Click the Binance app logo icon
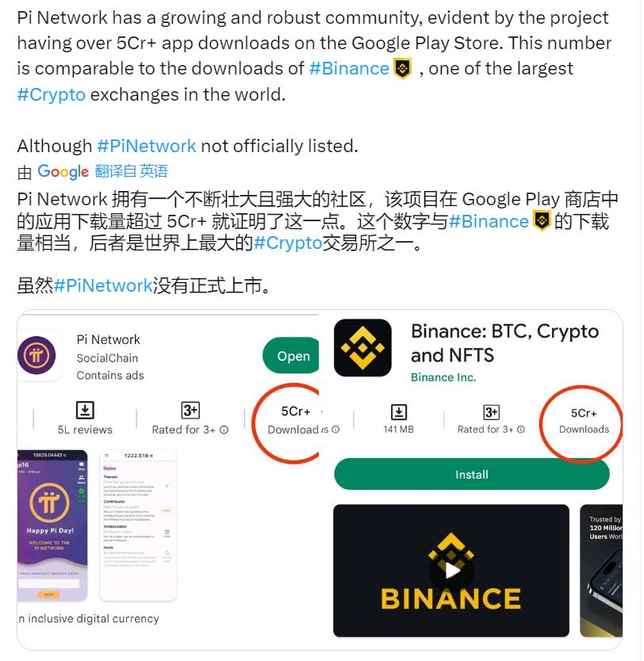Image resolution: width=644 pixels, height=661 pixels. [x=362, y=348]
